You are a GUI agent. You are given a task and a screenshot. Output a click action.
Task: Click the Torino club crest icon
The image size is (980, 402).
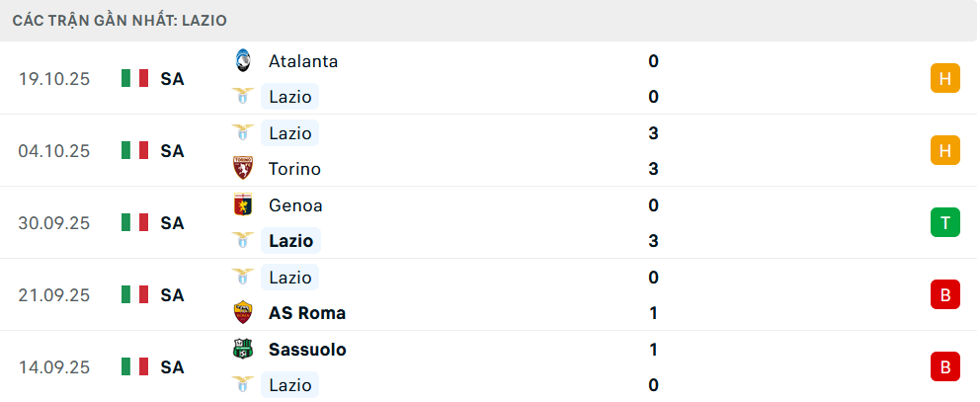pos(242,169)
